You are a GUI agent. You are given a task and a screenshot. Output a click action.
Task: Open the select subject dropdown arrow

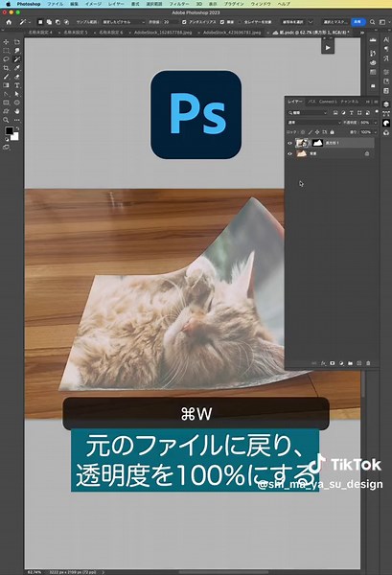[311, 22]
